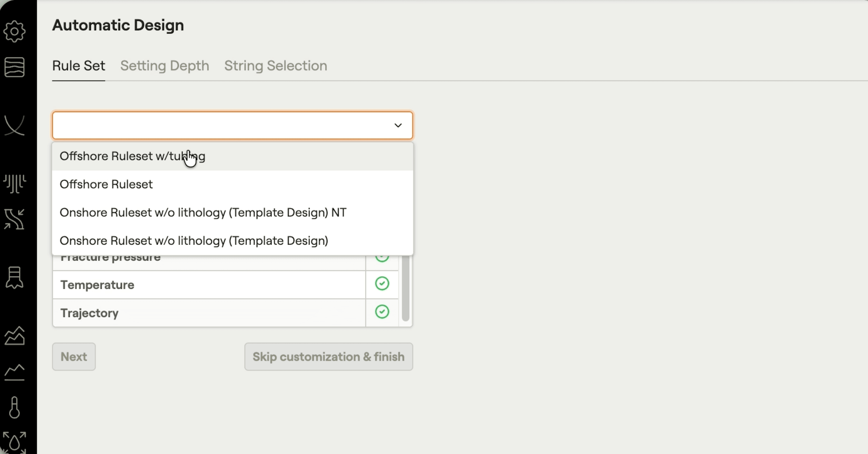Open the crossing curves icon in sidebar
The height and width of the screenshot is (454, 868).
click(x=15, y=125)
